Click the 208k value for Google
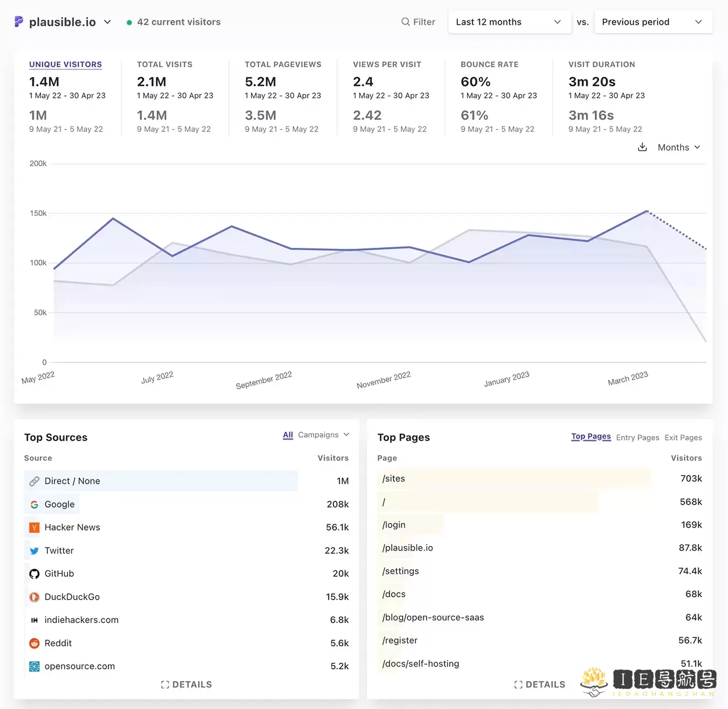 (x=337, y=504)
